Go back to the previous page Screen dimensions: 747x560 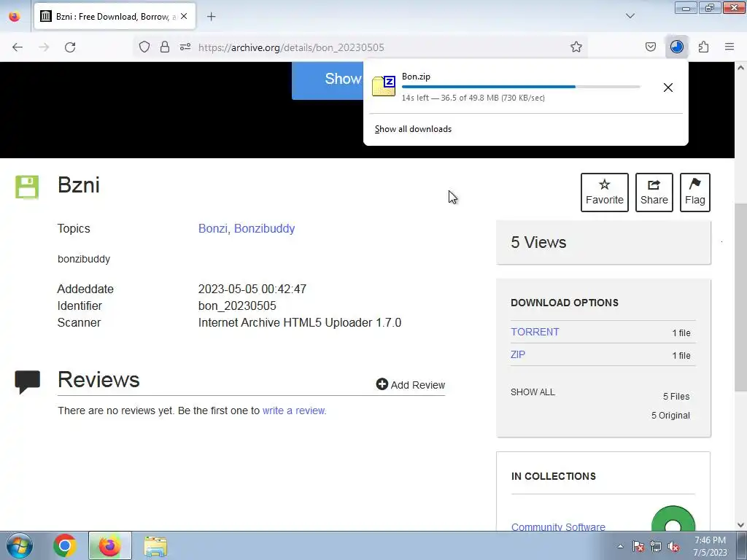(x=18, y=47)
